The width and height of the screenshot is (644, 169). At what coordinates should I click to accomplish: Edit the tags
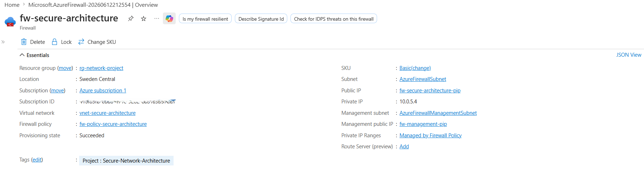[x=37, y=160]
